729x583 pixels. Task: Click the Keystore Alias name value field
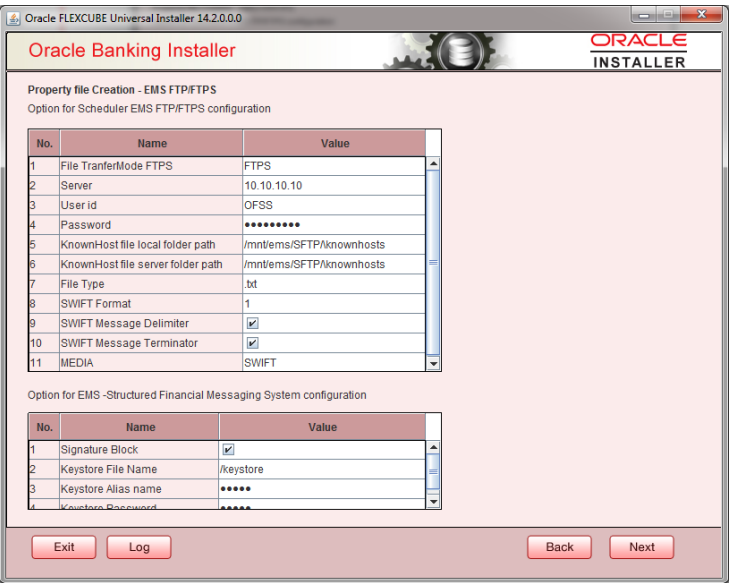322,489
